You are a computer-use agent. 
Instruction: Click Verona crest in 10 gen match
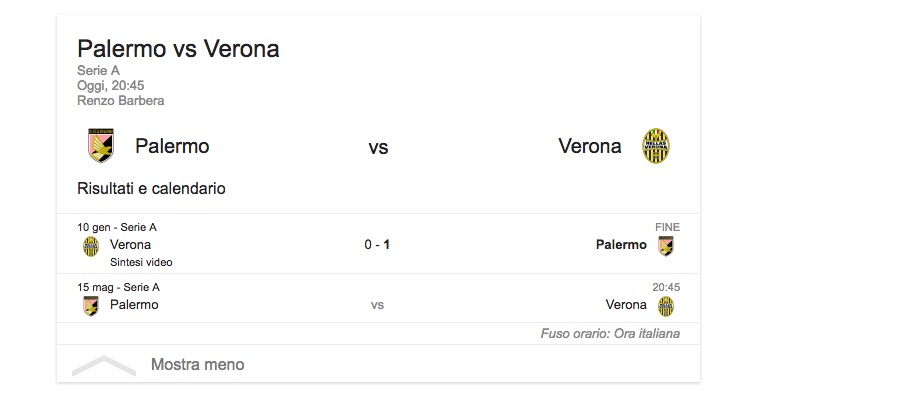point(91,245)
